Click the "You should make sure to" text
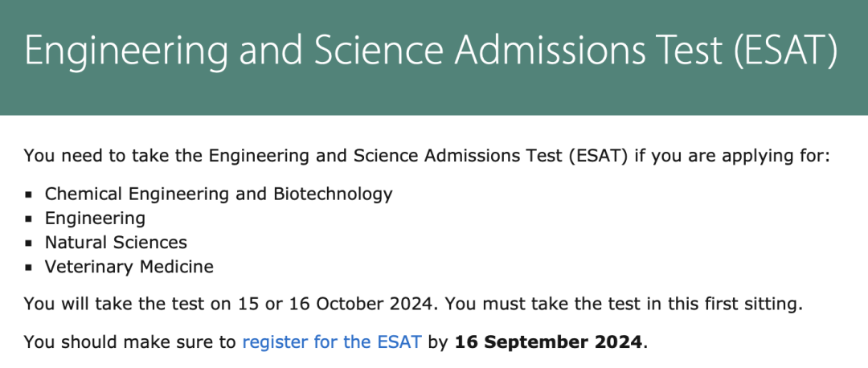 [130, 341]
